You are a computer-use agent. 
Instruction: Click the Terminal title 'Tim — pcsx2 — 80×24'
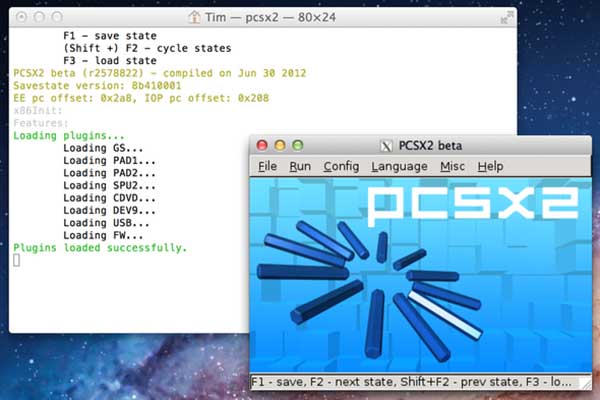(x=270, y=17)
